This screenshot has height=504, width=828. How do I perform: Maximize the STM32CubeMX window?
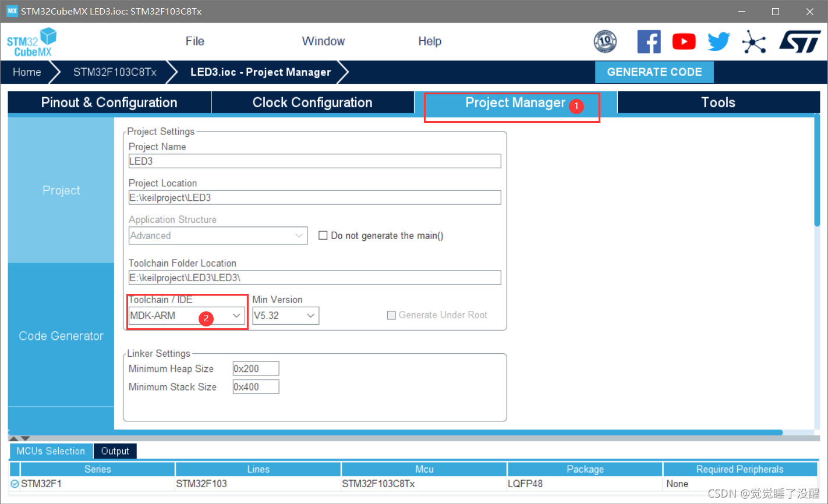(776, 12)
